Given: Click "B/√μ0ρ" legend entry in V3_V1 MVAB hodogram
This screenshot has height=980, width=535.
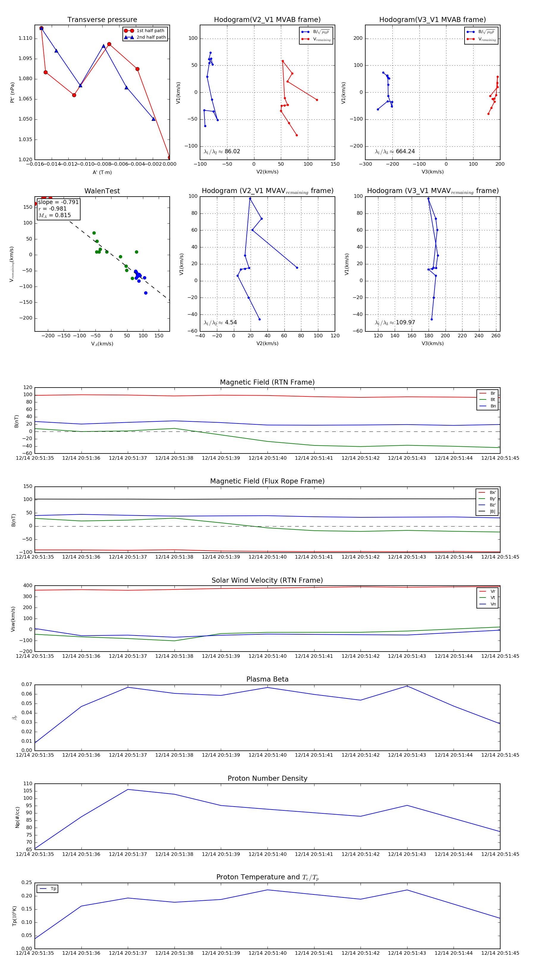Looking at the screenshot, I should (481, 32).
